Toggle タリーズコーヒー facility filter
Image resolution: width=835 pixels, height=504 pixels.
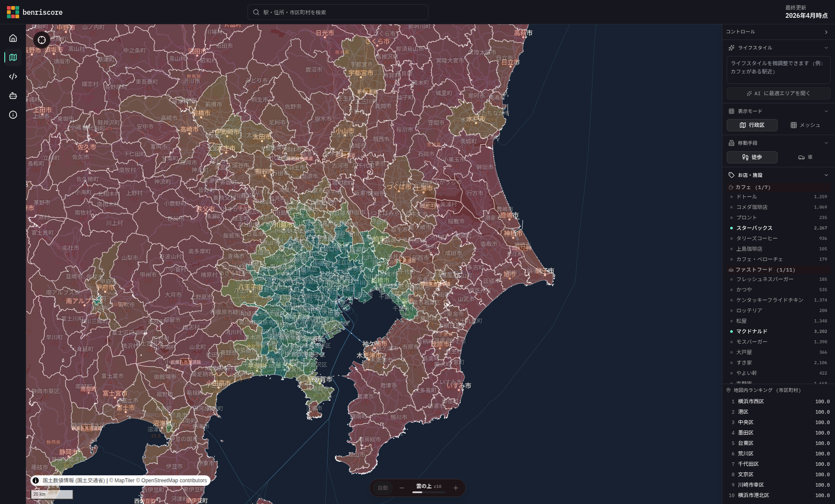coord(778,239)
